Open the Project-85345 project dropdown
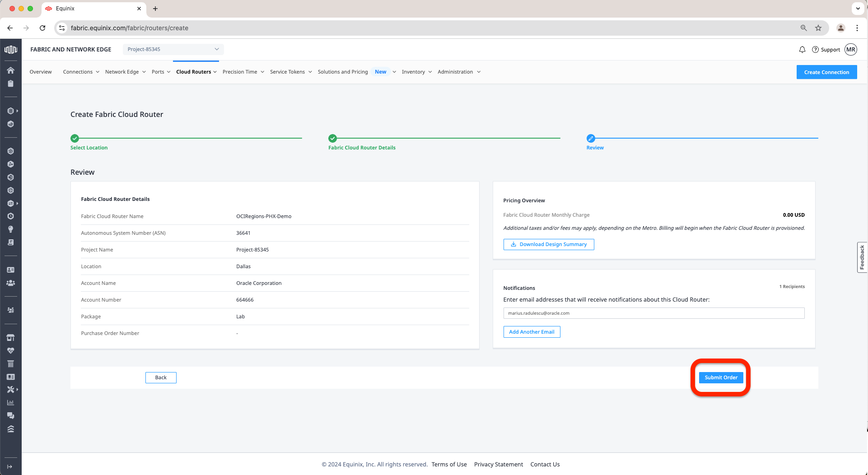This screenshot has height=475, width=868. 173,49
